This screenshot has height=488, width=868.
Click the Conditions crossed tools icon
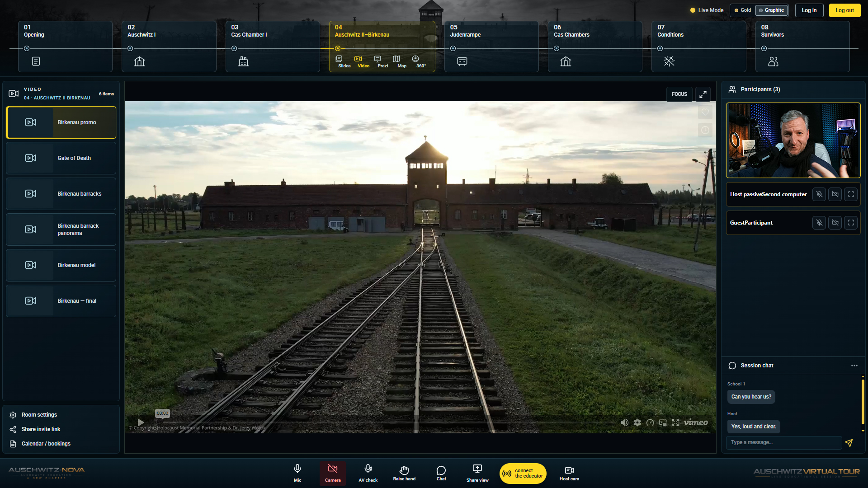(x=669, y=61)
